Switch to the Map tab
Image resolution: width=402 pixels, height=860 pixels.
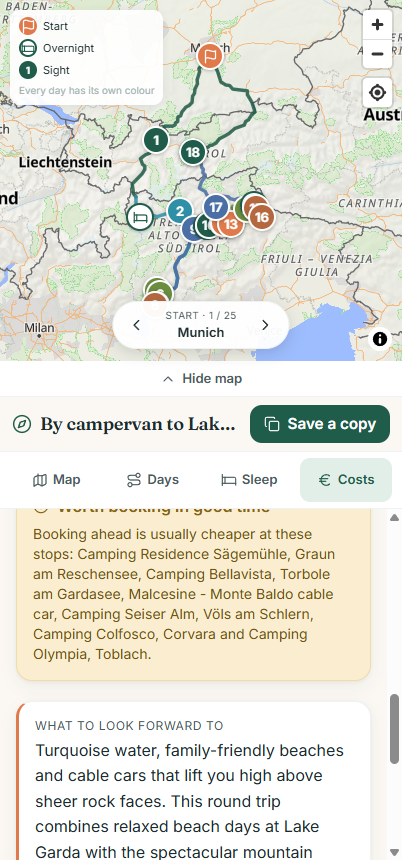coord(56,480)
